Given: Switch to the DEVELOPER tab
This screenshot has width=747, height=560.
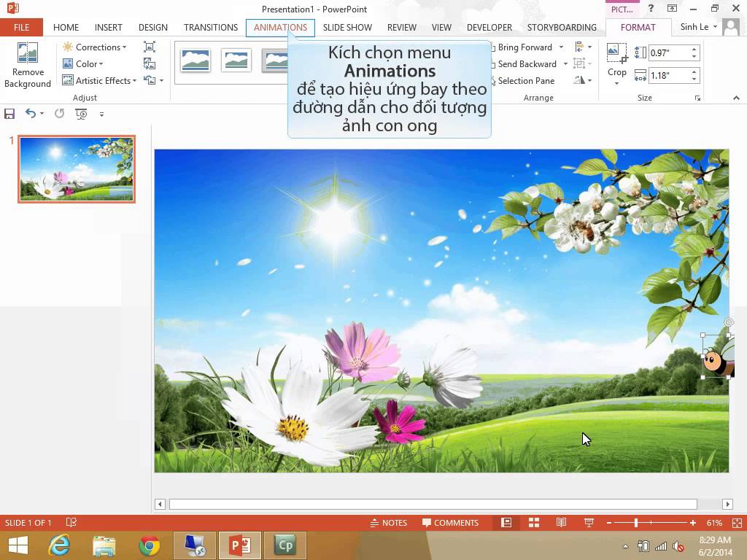Looking at the screenshot, I should (x=489, y=27).
